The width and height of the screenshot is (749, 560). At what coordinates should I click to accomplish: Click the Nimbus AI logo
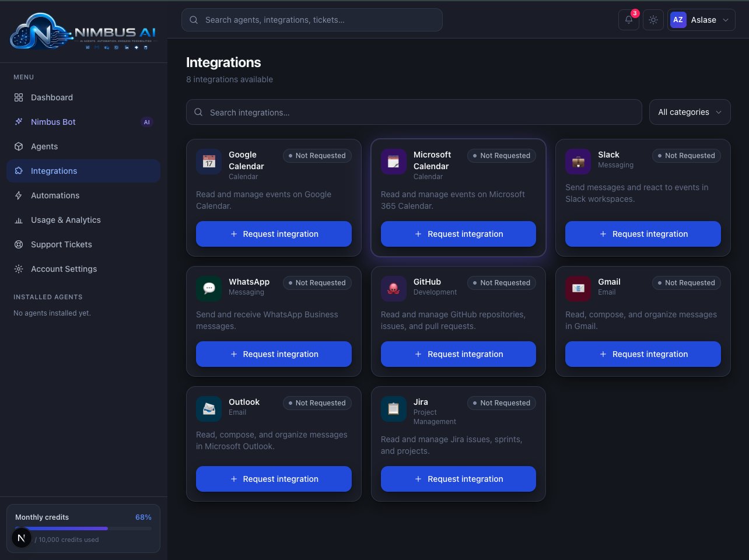pyautogui.click(x=83, y=32)
